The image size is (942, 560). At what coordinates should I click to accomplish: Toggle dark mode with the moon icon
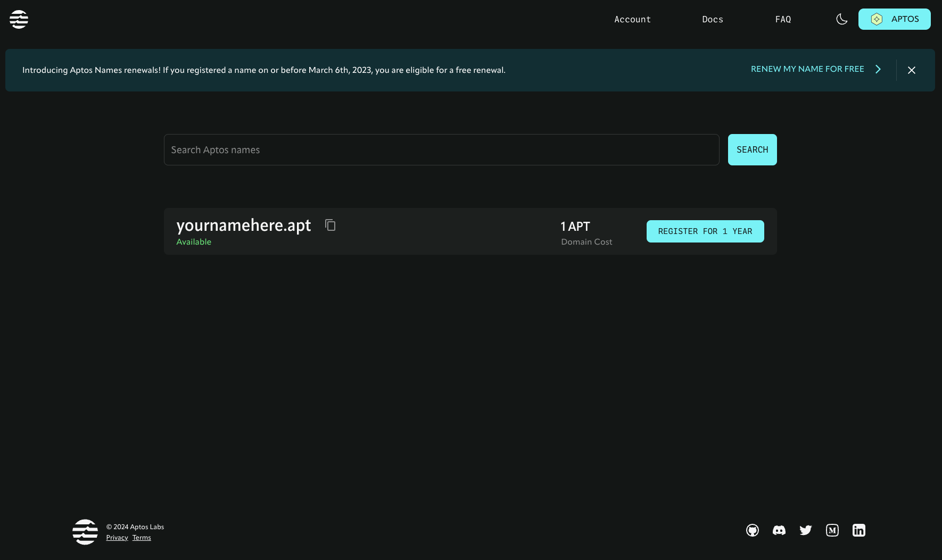point(841,19)
